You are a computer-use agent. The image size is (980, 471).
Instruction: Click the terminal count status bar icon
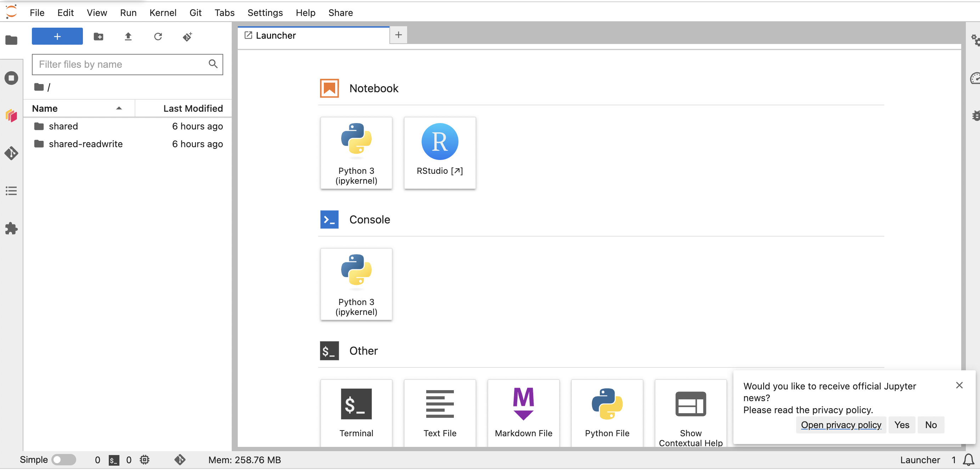tap(114, 460)
